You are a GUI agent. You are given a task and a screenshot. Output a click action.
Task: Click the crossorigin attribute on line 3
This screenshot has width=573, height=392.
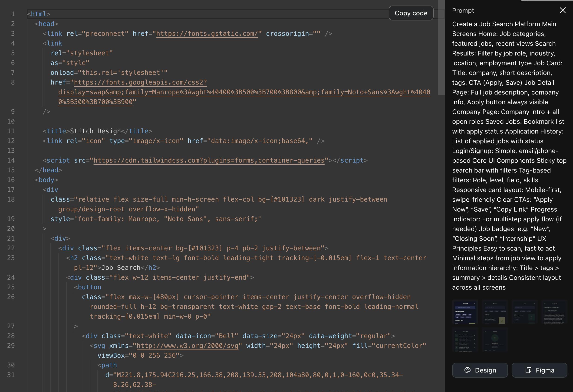(x=293, y=33)
